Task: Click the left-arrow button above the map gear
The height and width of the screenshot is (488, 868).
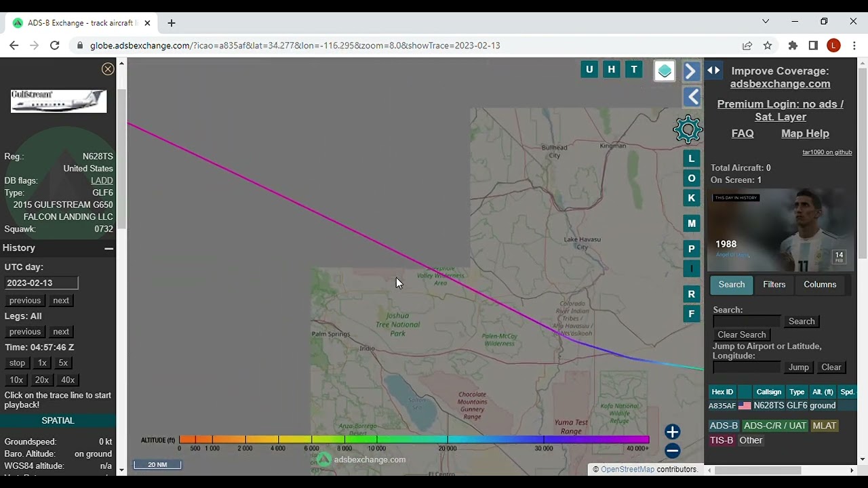Action: pos(691,97)
